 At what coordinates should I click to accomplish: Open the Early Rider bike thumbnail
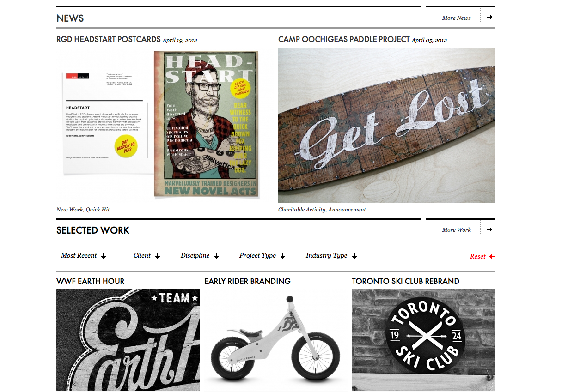coord(276,340)
